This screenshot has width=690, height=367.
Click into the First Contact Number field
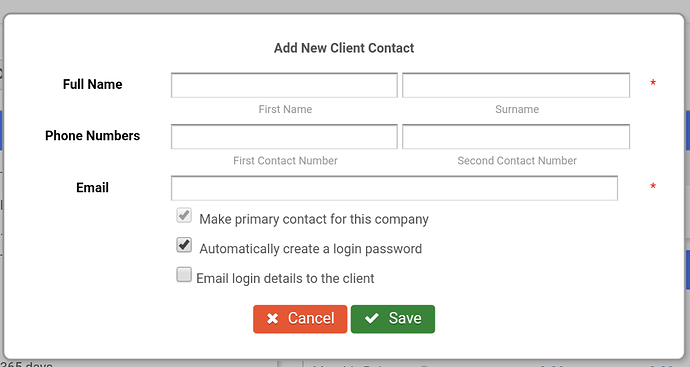[284, 136]
